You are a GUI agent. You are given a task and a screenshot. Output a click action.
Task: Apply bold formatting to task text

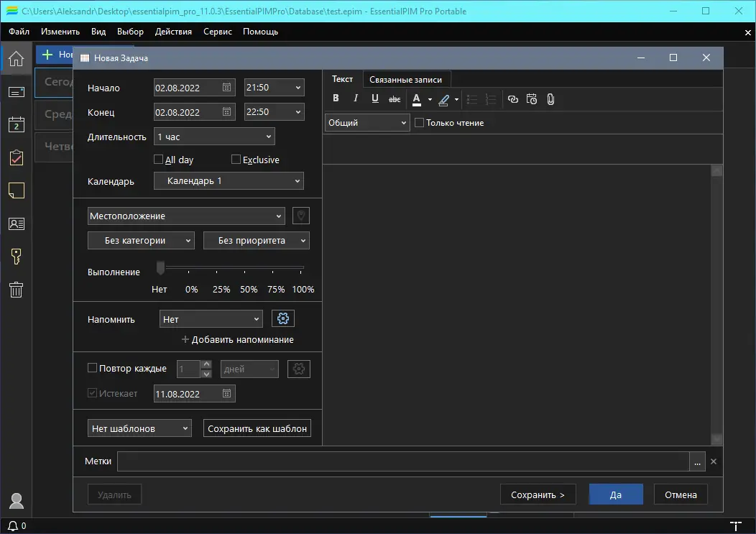pyautogui.click(x=336, y=98)
